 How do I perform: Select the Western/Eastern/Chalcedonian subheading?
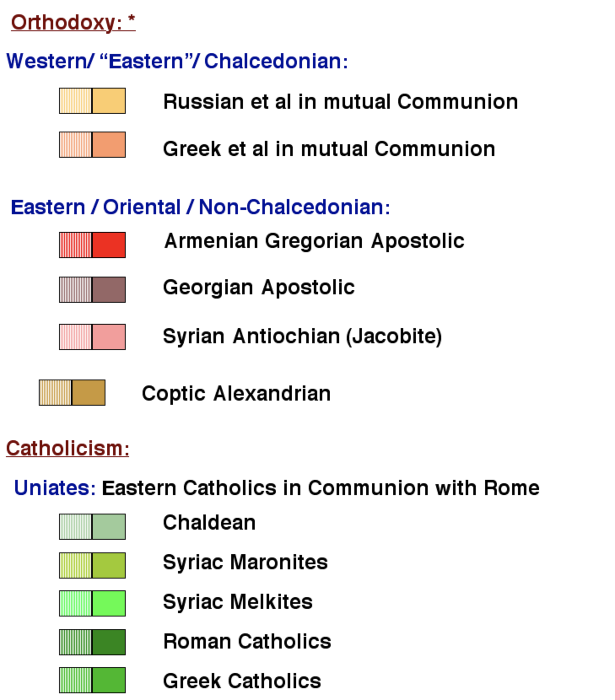pos(177,61)
